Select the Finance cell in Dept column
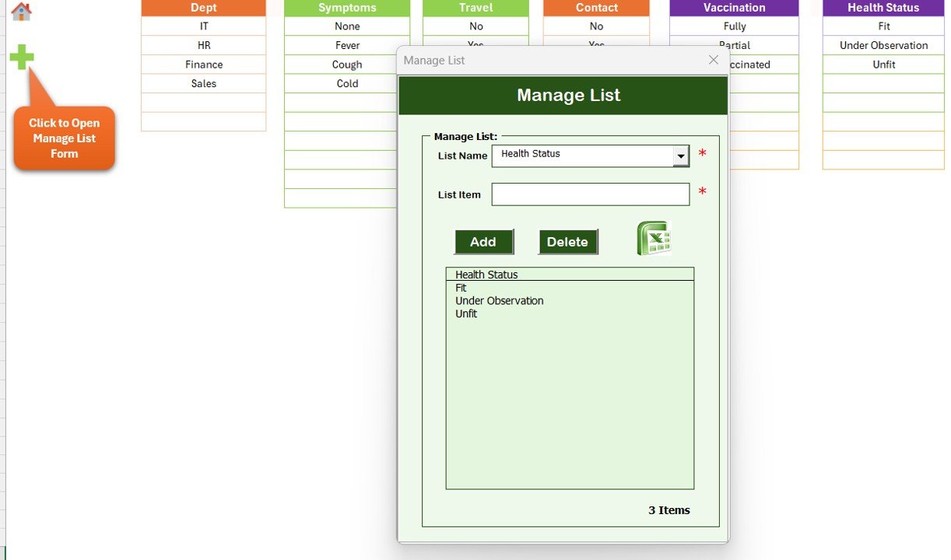Screen dimensions: 951x560 [203, 64]
